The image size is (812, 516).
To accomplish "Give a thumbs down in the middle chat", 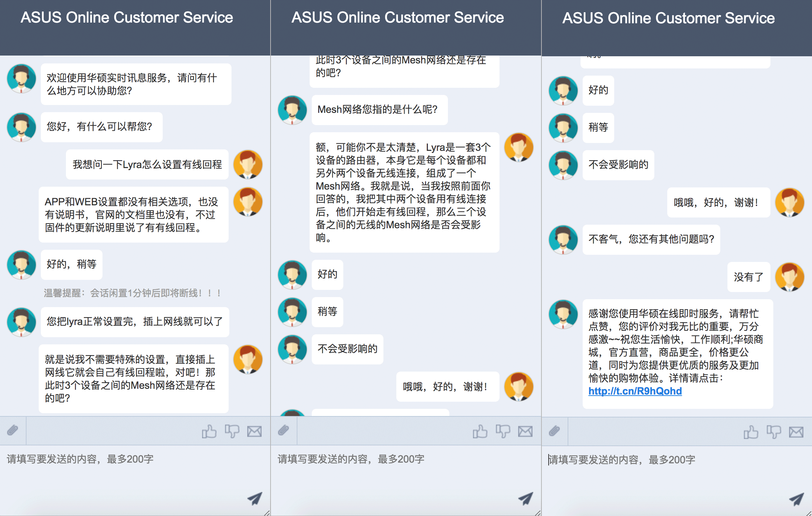I will [503, 431].
